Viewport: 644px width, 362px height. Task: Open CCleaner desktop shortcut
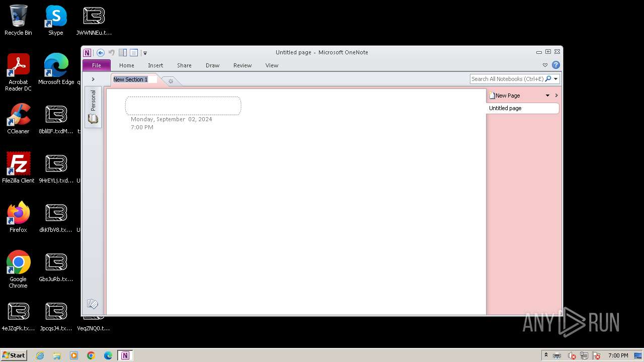coord(18,119)
